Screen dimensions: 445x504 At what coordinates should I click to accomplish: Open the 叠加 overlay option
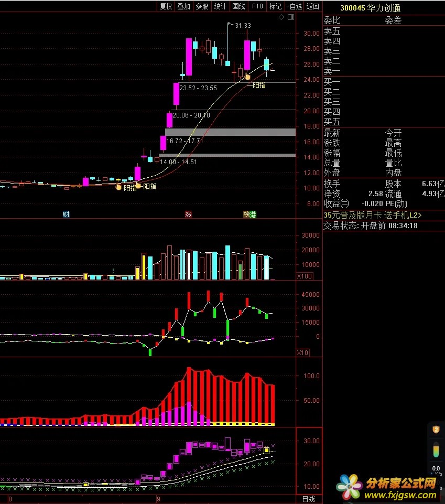(184, 6)
